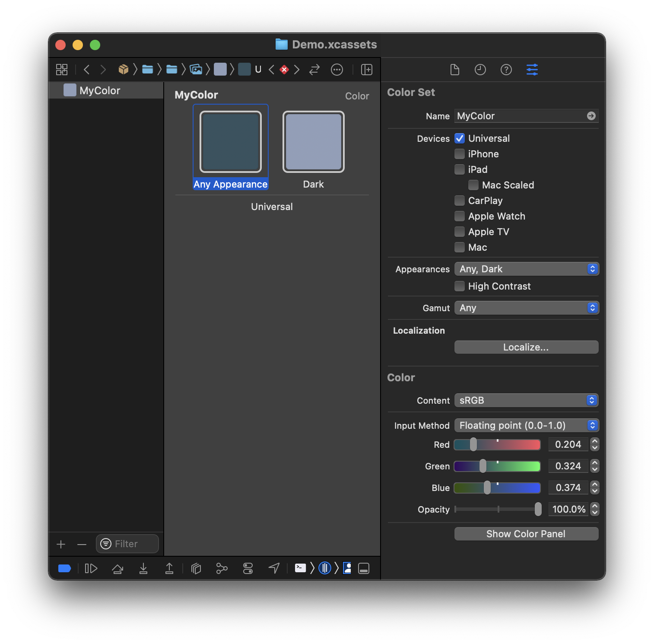Open the Input Method dropdown
The image size is (654, 644).
tap(527, 425)
